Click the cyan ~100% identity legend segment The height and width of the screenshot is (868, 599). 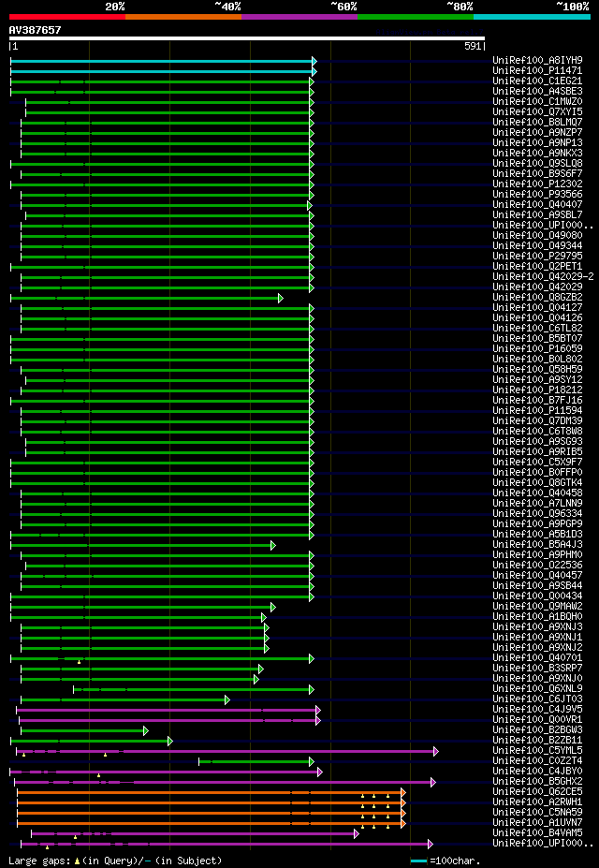[x=532, y=17]
